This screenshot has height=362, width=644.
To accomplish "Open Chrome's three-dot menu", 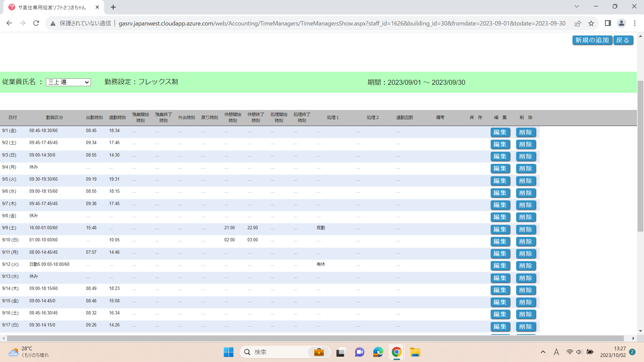I will (635, 23).
